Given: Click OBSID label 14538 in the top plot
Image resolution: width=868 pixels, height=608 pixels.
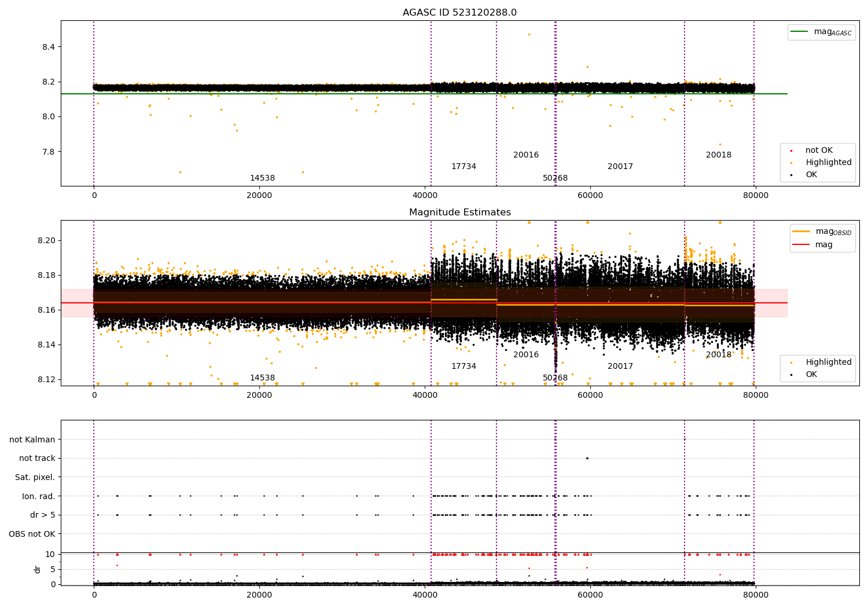Looking at the screenshot, I should [262, 178].
